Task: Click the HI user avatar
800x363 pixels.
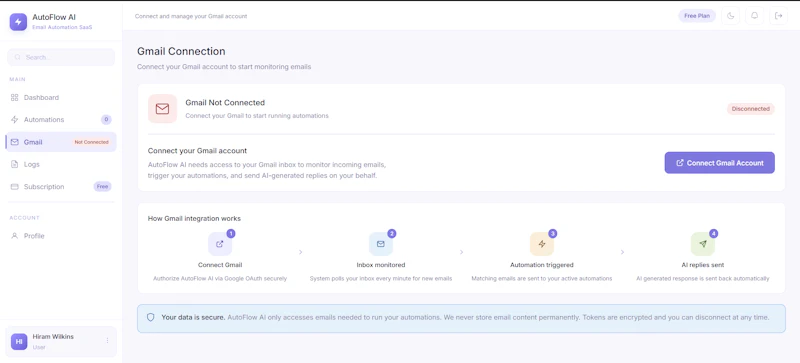Action: [19, 342]
